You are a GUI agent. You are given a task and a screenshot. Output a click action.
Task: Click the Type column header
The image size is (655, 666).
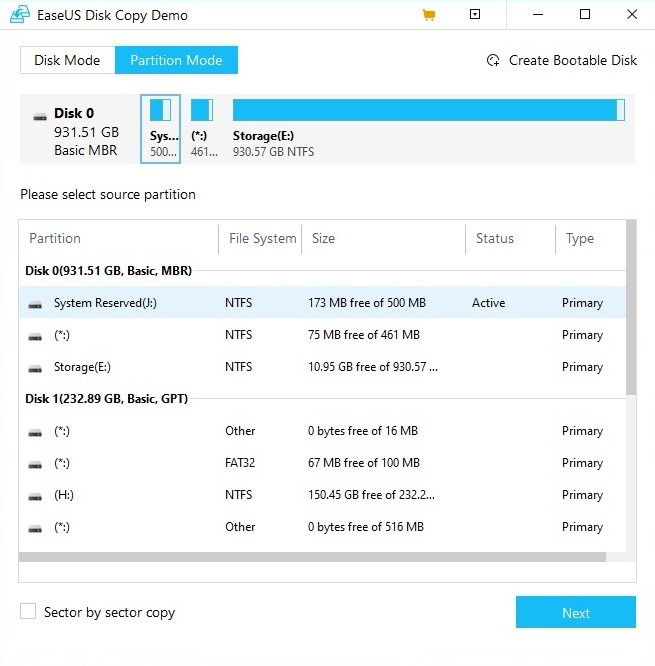point(579,238)
